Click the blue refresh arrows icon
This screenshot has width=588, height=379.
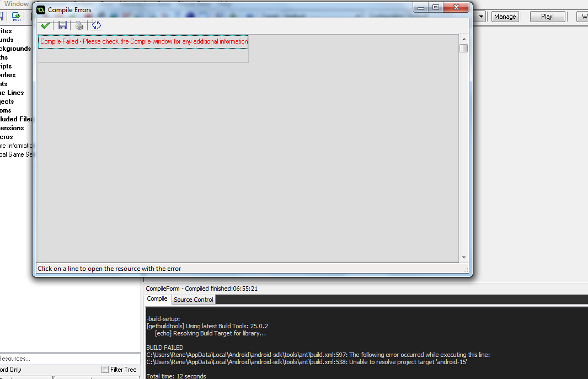click(97, 25)
